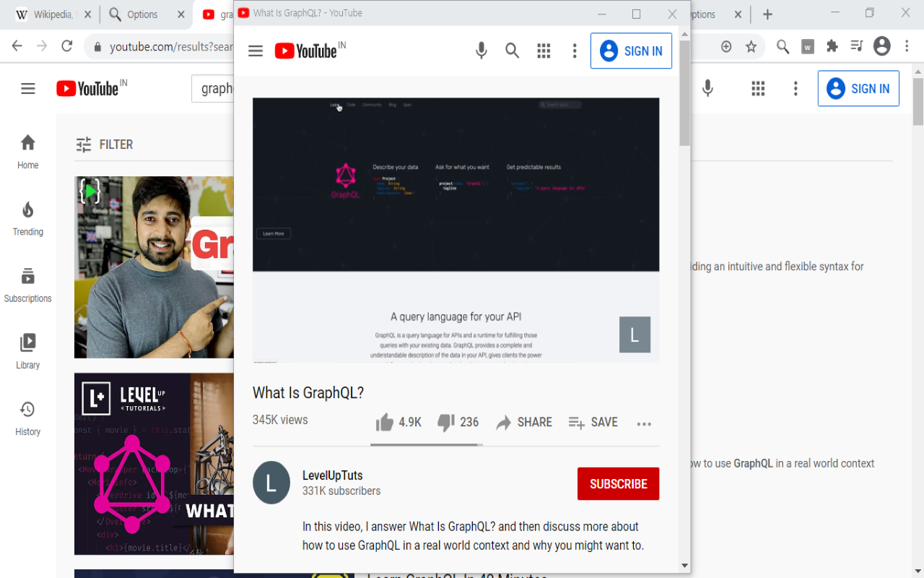This screenshot has width=924, height=578.
Task: Go forward in Chrome browser
Action: [x=42, y=46]
